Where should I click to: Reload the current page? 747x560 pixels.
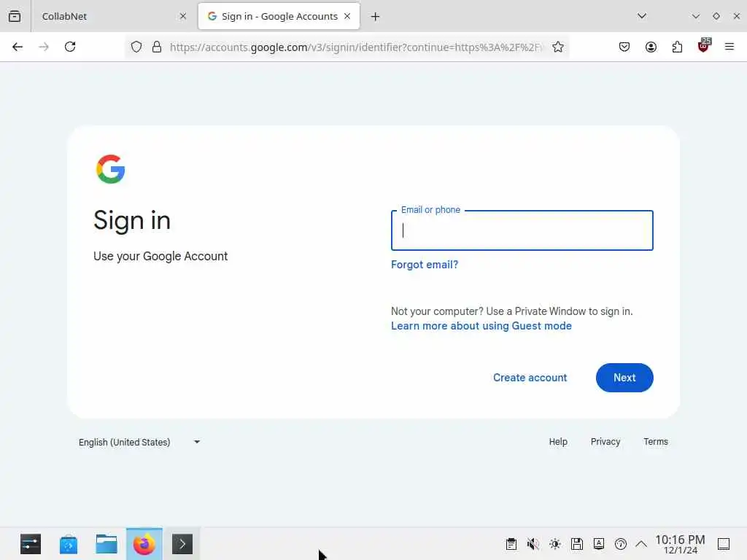click(x=70, y=47)
